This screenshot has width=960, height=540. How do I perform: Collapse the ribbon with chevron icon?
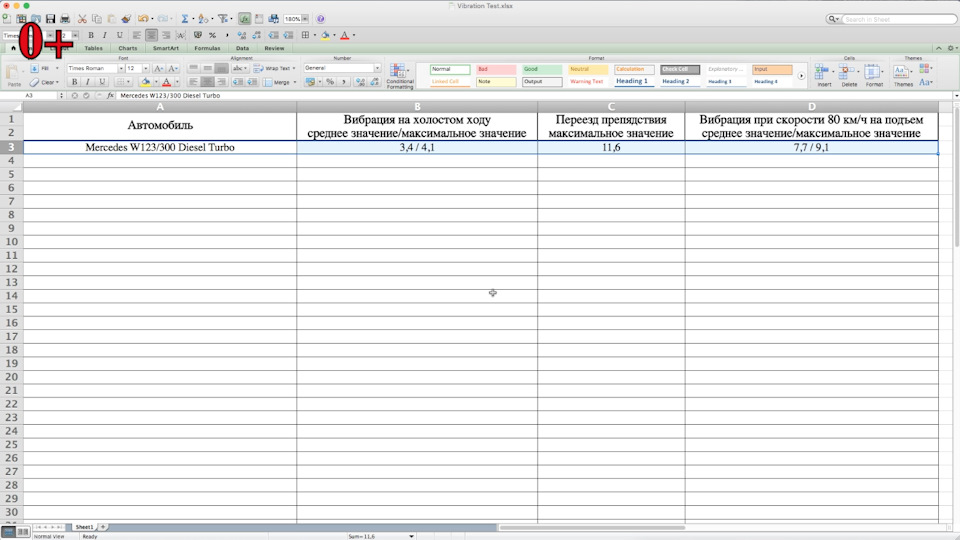pyautogui.click(x=939, y=48)
